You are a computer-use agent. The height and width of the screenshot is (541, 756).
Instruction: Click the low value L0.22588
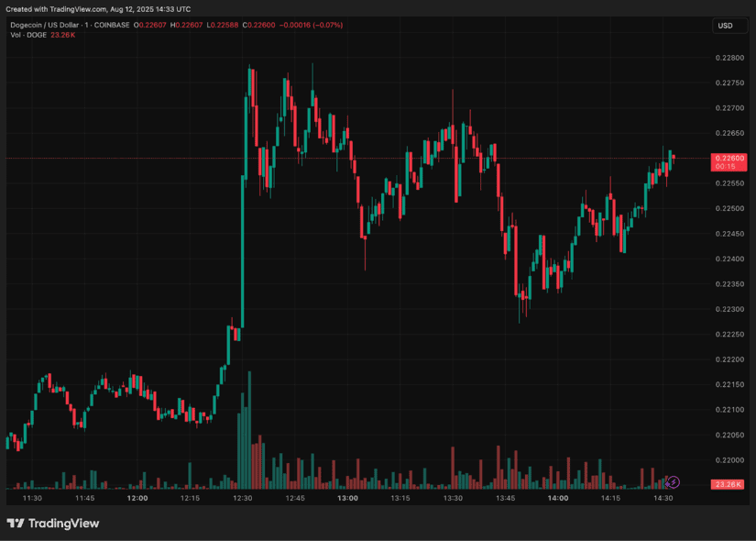click(223, 25)
